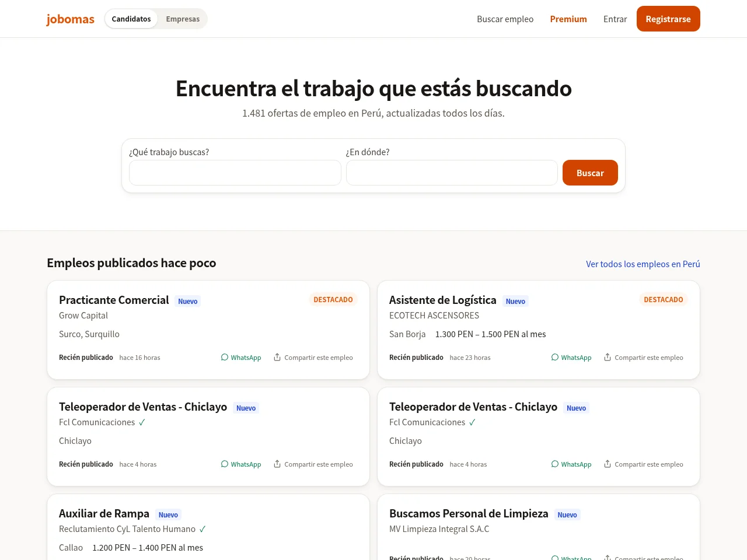
Task: Click the 'Empleos publicados hace poco' heading
Action: tap(131, 263)
